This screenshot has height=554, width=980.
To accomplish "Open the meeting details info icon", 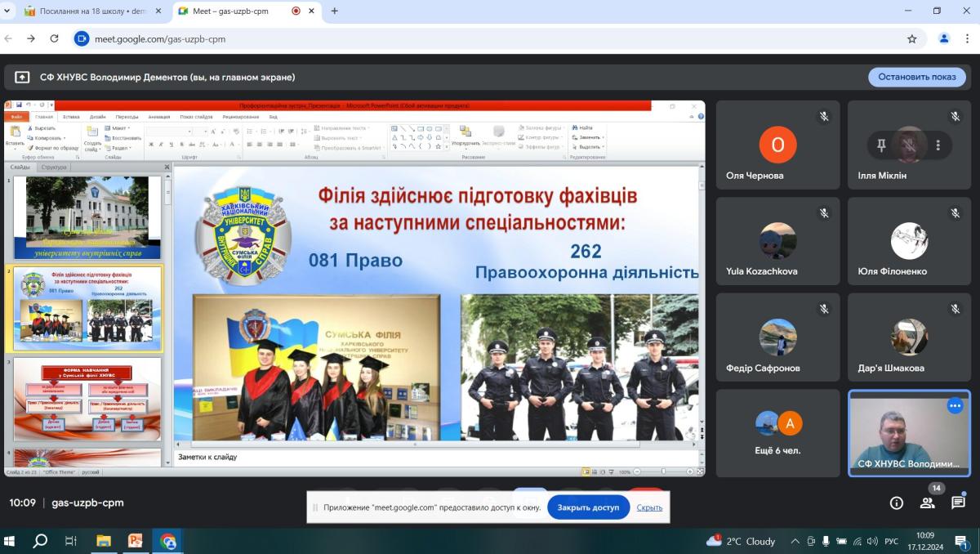I will coord(897,503).
